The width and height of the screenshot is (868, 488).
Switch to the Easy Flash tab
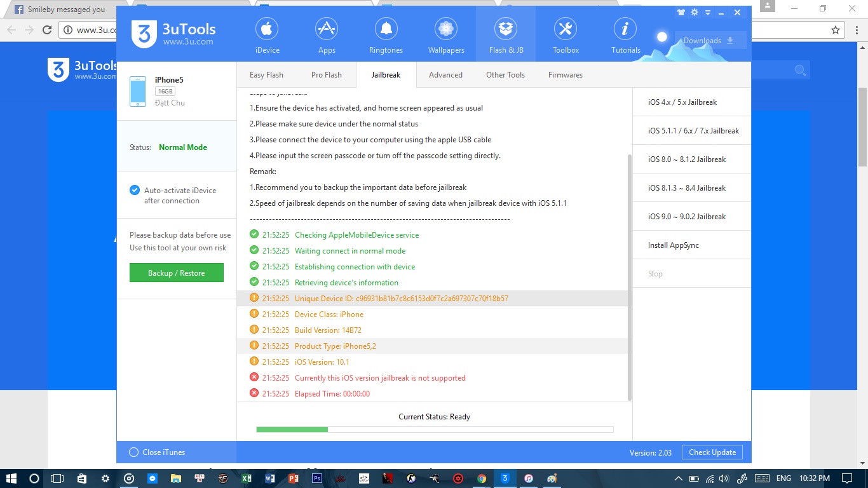tap(266, 75)
